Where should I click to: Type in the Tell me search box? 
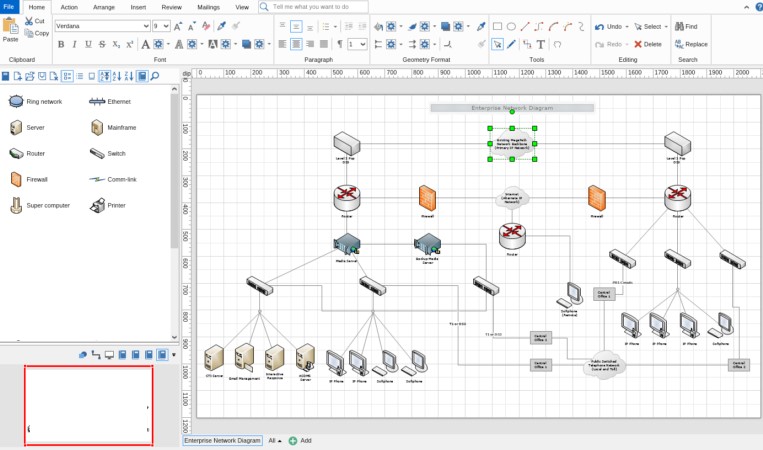click(314, 7)
